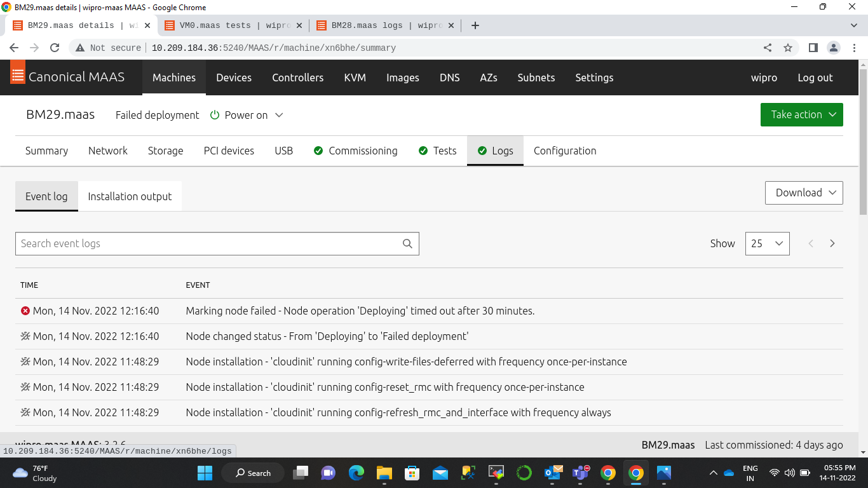Screen dimensions: 868x488
Task: Open the Download dropdown menu
Action: (x=804, y=193)
